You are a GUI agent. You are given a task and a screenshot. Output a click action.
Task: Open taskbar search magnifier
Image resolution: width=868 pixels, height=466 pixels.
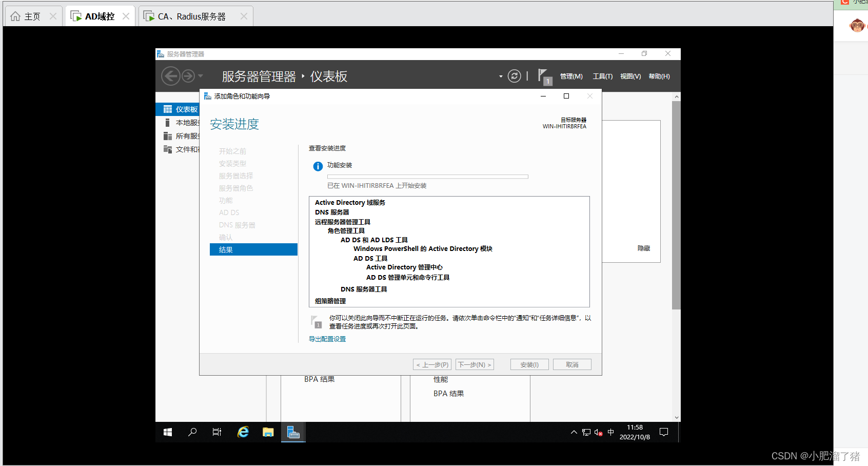pyautogui.click(x=192, y=432)
